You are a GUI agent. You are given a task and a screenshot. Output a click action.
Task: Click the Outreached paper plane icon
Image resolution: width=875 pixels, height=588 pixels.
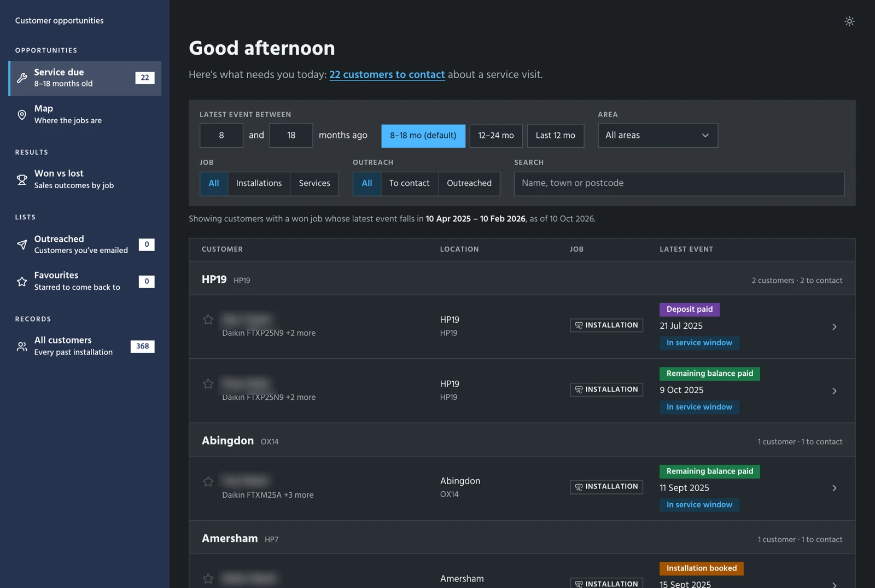pyautogui.click(x=22, y=244)
